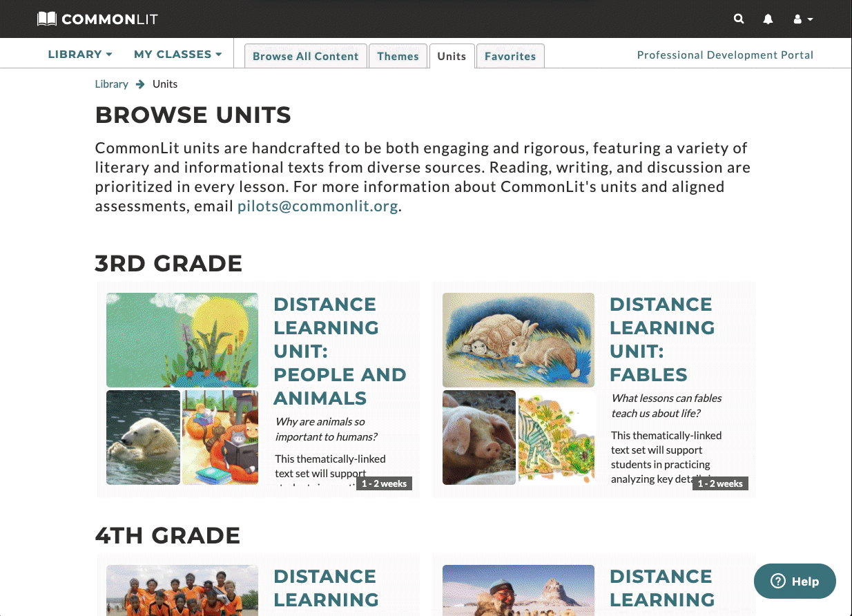Click the tortoise and hare illustration
The height and width of the screenshot is (616, 852).
click(519, 340)
